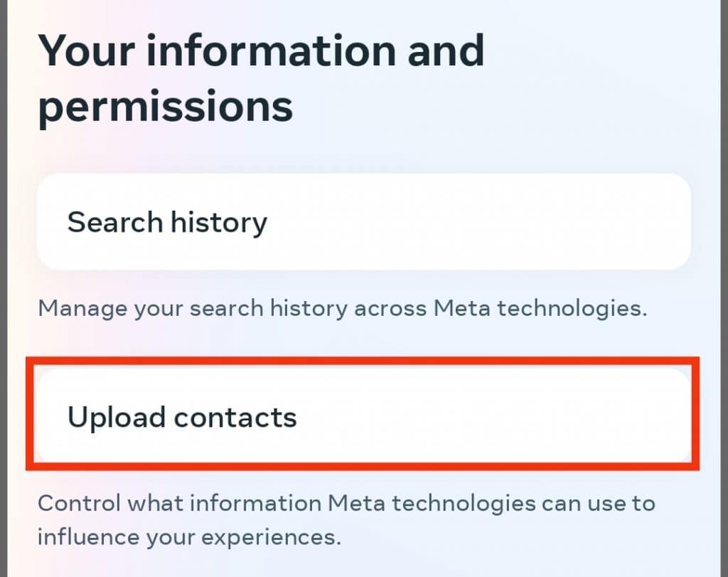This screenshot has height=577, width=728.
Task: Tap the 'Upload contacts' label text
Action: coord(182,417)
